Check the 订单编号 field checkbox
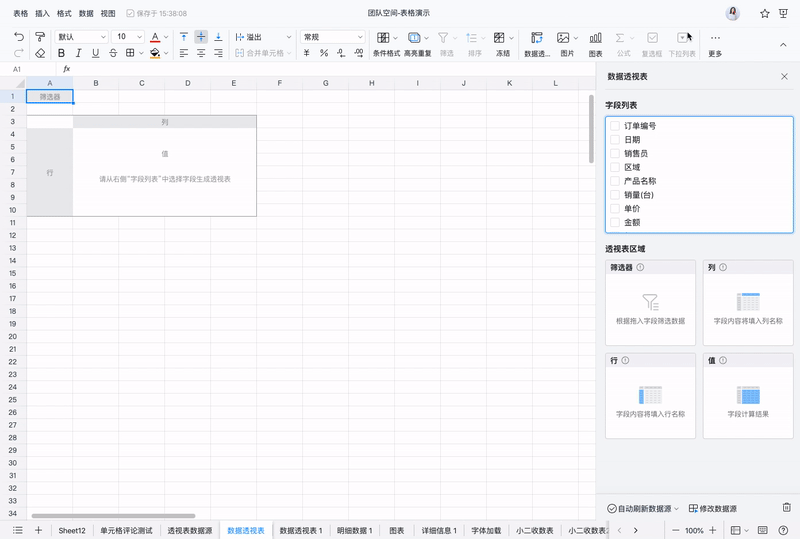 [x=615, y=126]
